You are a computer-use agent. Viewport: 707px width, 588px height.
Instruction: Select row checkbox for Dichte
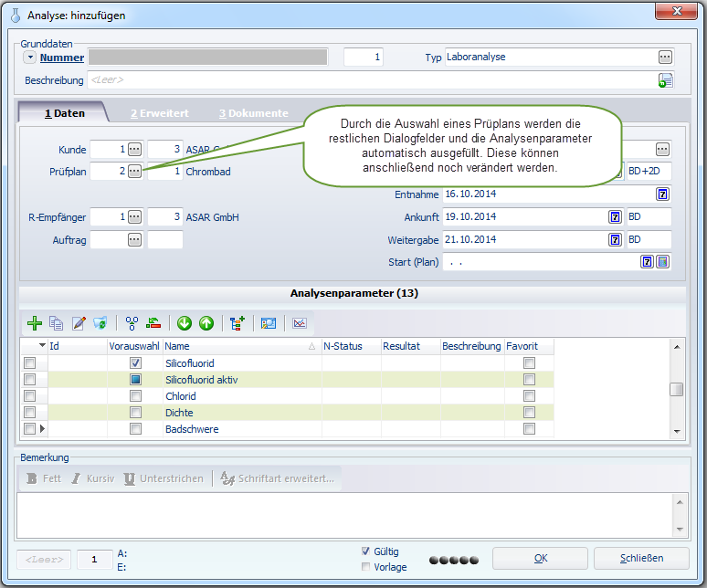(30, 413)
